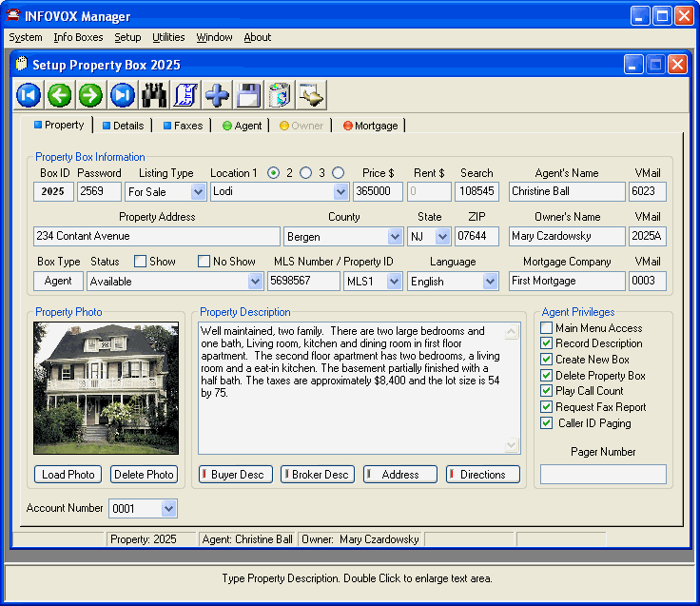This screenshot has height=606, width=700.
Task: Click description scrollbar down arrow
Action: (511, 445)
